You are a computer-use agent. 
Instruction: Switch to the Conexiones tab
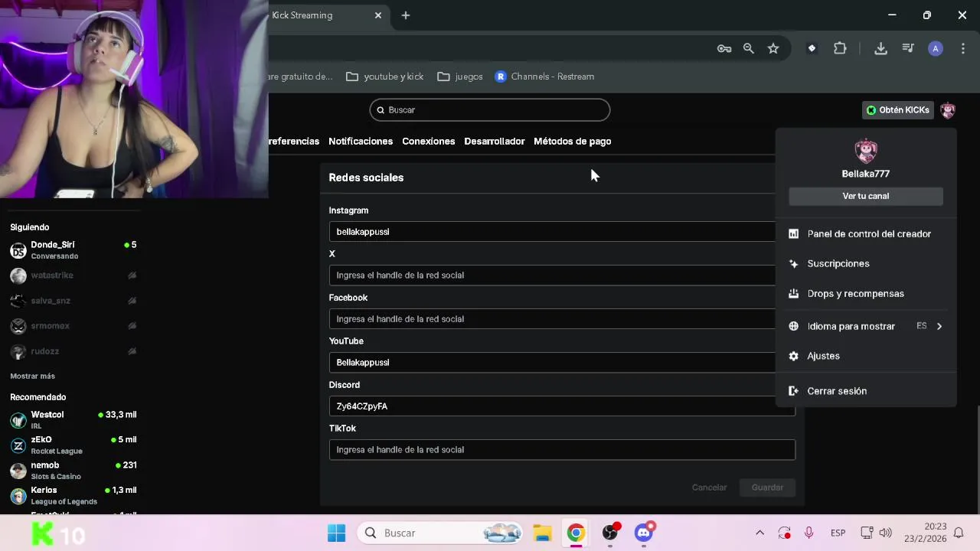429,142
